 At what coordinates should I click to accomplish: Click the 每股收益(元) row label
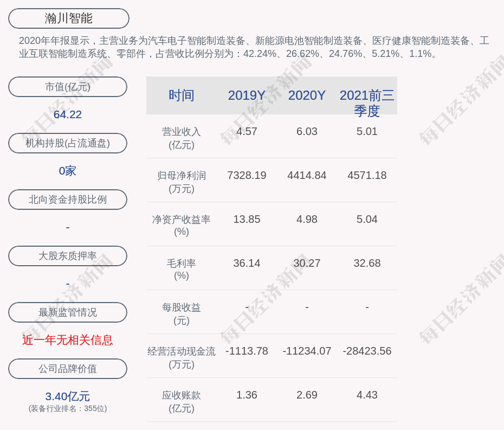pyautogui.click(x=182, y=314)
